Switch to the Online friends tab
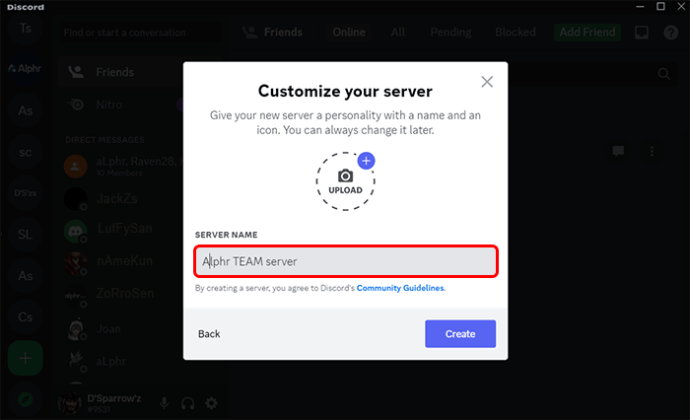The width and height of the screenshot is (690, 420). click(x=349, y=32)
